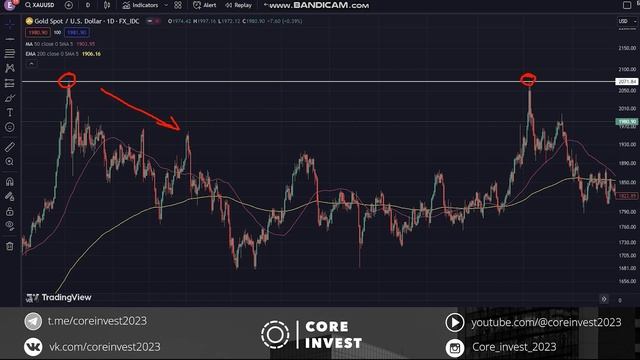Collapse the indicator legend chevron

click(31, 64)
